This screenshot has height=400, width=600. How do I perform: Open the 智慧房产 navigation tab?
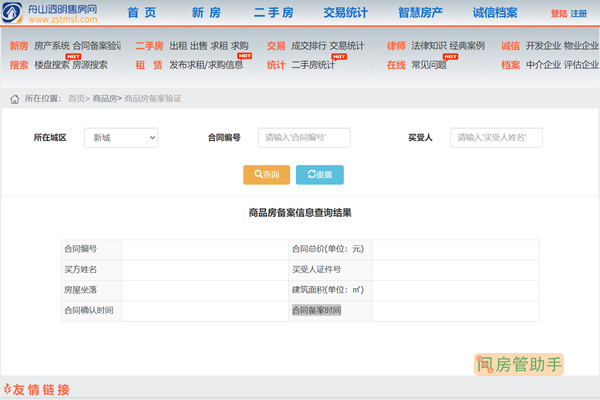(420, 13)
